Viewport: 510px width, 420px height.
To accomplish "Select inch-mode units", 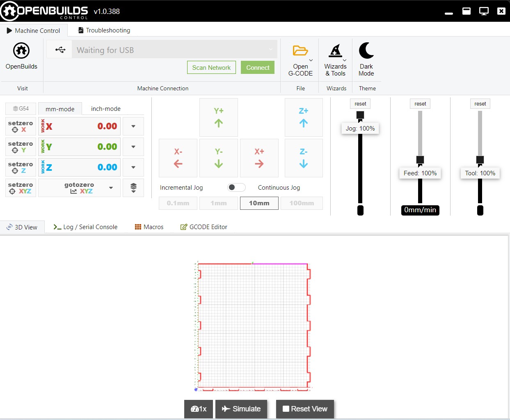I will pyautogui.click(x=106, y=109).
